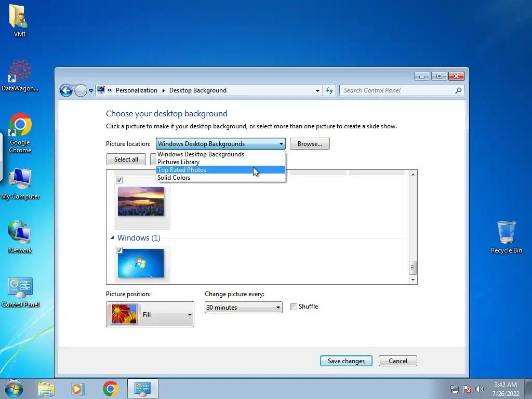Image resolution: width=532 pixels, height=399 pixels.
Task: Click the address bar computer icon
Action: tap(101, 90)
